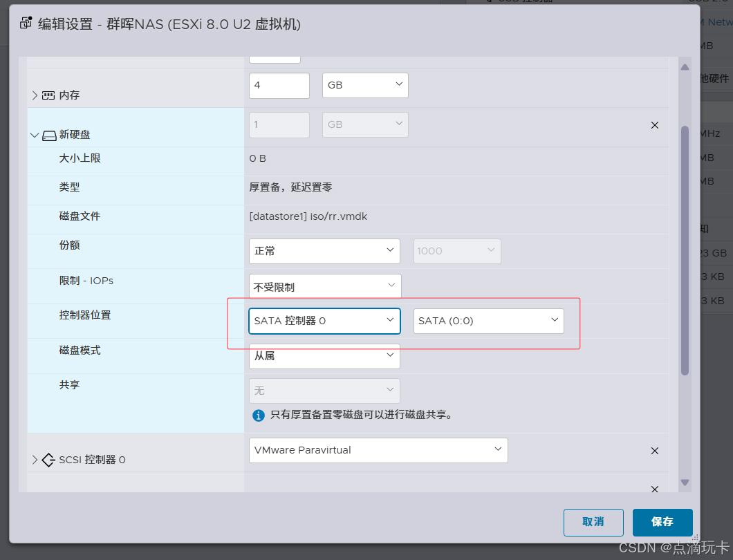Image resolution: width=733 pixels, height=560 pixels.
Task: Click the memory chip icon
Action: [x=48, y=95]
